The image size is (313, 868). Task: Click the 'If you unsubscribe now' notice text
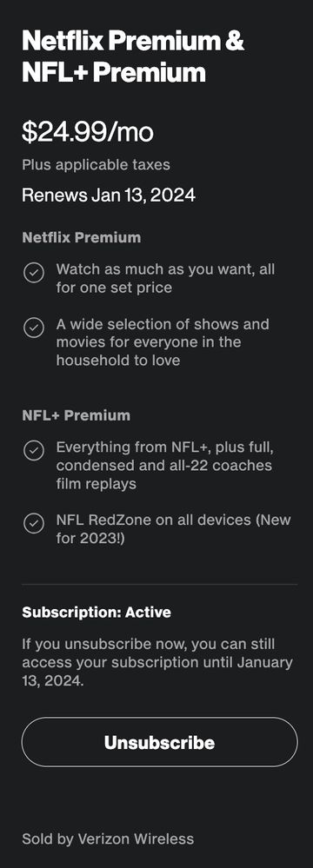157,663
